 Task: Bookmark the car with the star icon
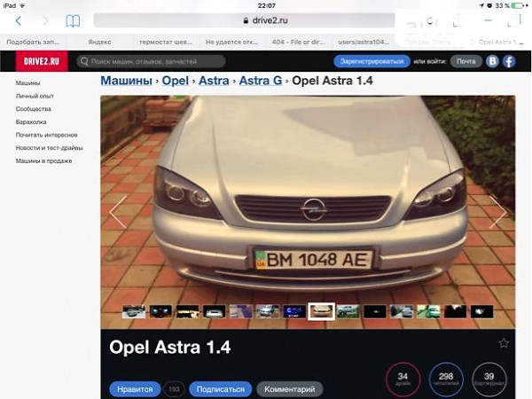504,343
